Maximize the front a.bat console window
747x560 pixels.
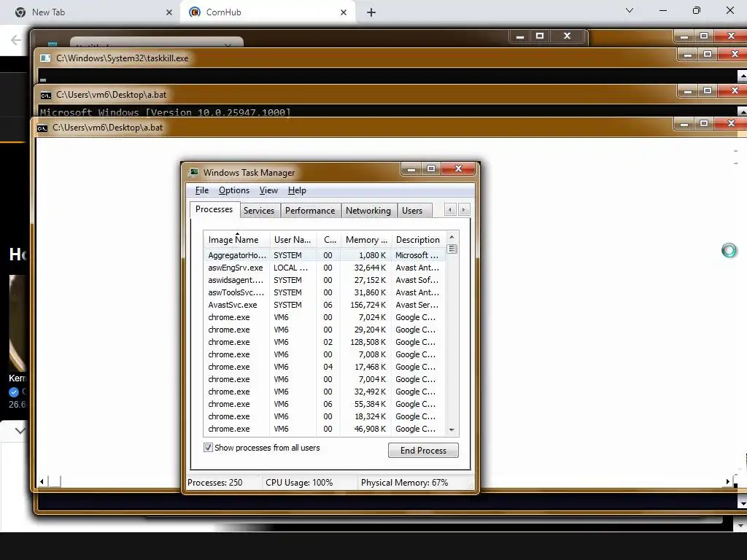(704, 124)
